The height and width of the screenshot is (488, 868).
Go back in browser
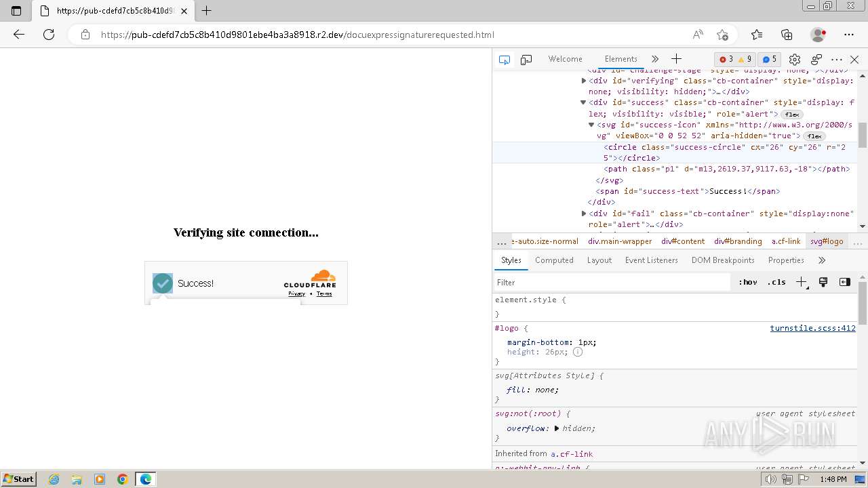(x=19, y=35)
